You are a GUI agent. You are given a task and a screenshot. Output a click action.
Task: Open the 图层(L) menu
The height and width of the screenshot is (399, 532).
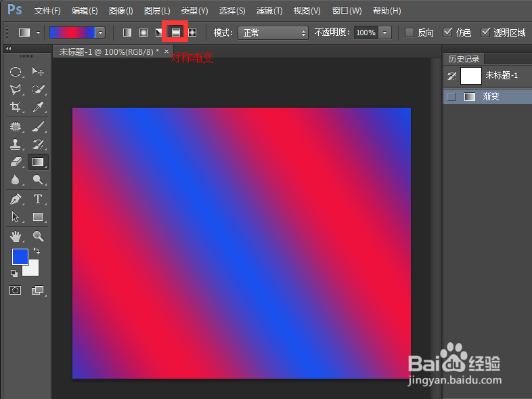(157, 11)
